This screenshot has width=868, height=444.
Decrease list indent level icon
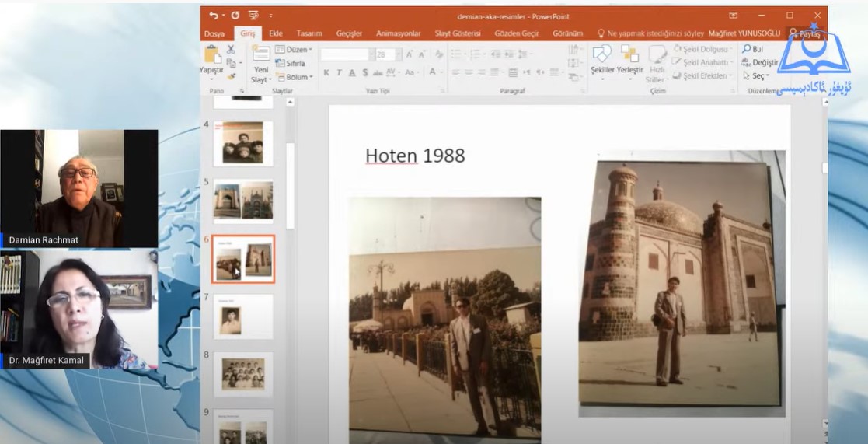pyautogui.click(x=495, y=54)
